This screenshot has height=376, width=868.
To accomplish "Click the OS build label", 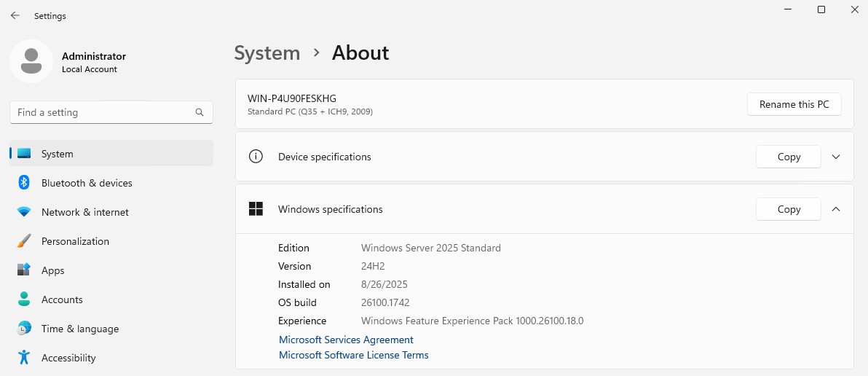I will [x=297, y=302].
